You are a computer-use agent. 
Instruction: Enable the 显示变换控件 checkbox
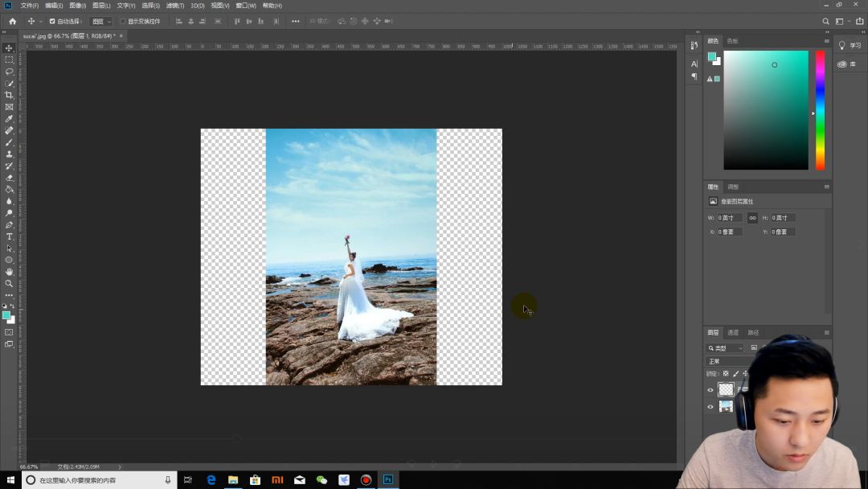[123, 21]
